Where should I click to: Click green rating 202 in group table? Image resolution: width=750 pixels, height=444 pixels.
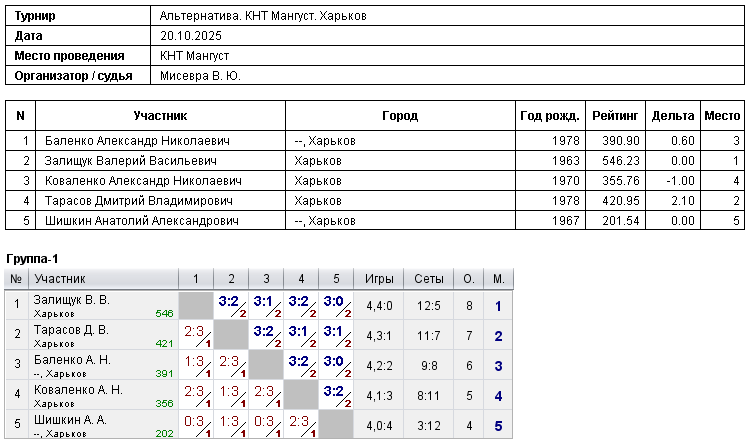point(164,434)
